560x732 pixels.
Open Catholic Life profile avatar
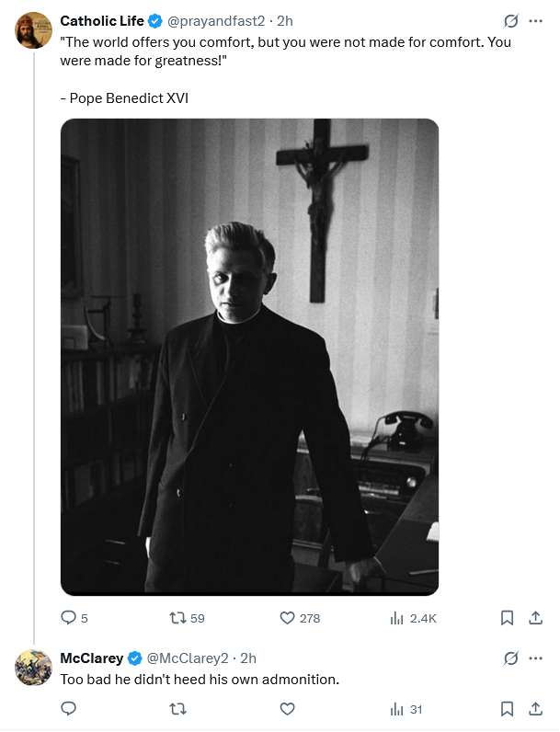(x=33, y=30)
